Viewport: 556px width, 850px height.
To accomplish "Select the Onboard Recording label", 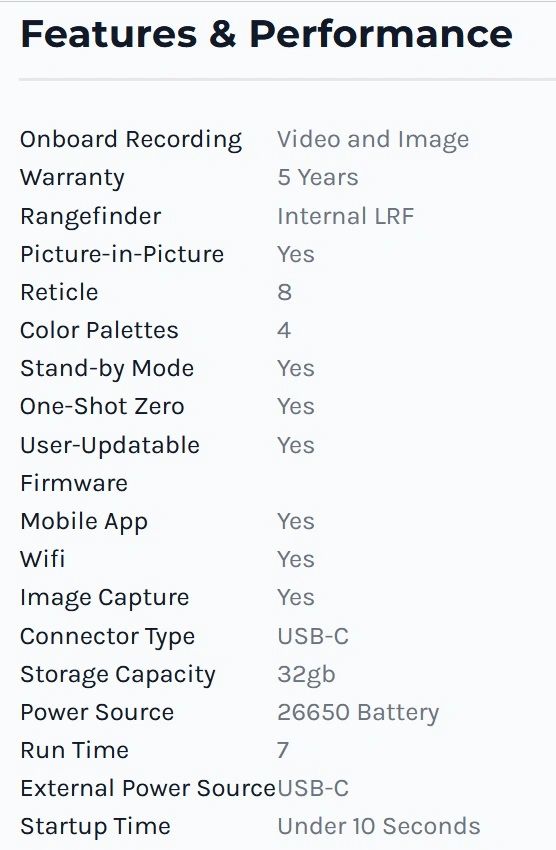I will point(131,139).
